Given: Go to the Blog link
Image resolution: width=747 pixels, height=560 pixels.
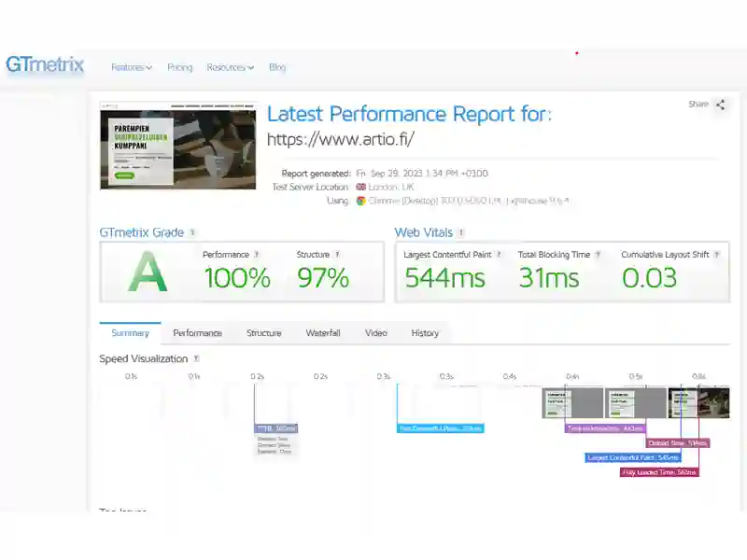Looking at the screenshot, I should click(277, 67).
